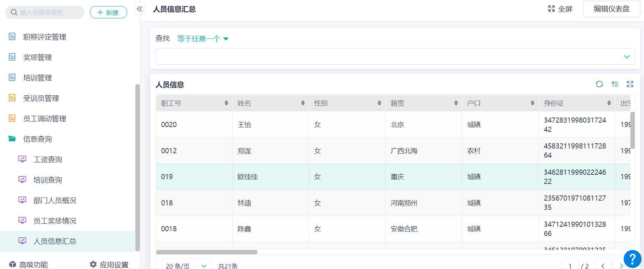Sort table by 职工号 column arrows

(x=226, y=103)
